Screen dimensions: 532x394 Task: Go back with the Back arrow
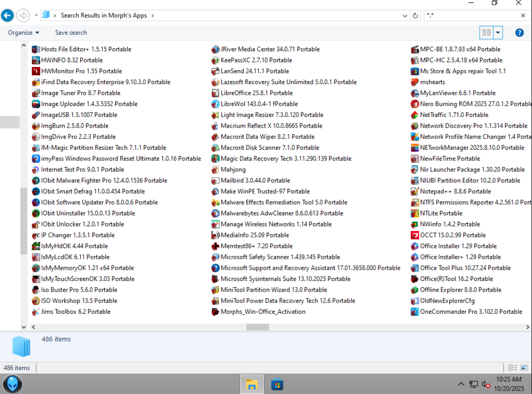click(7, 15)
